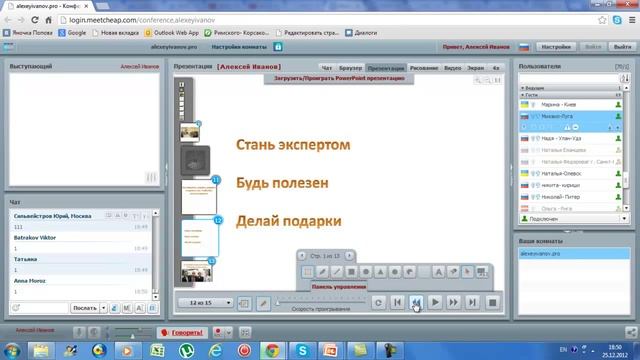Switch to the Экран tab

click(476, 68)
